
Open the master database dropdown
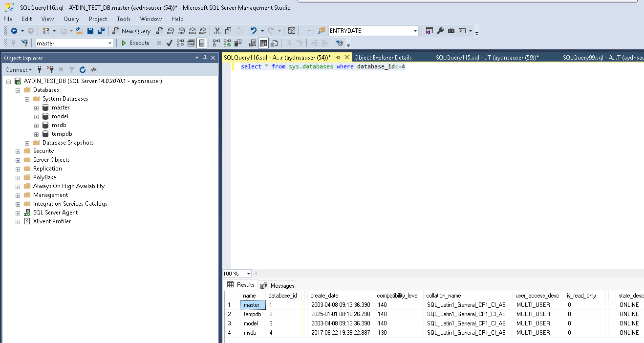pos(109,43)
